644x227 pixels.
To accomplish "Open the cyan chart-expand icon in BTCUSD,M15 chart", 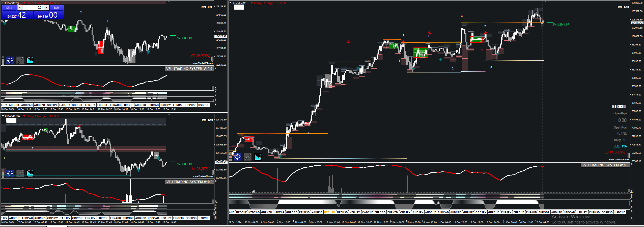I will (x=30, y=173).
